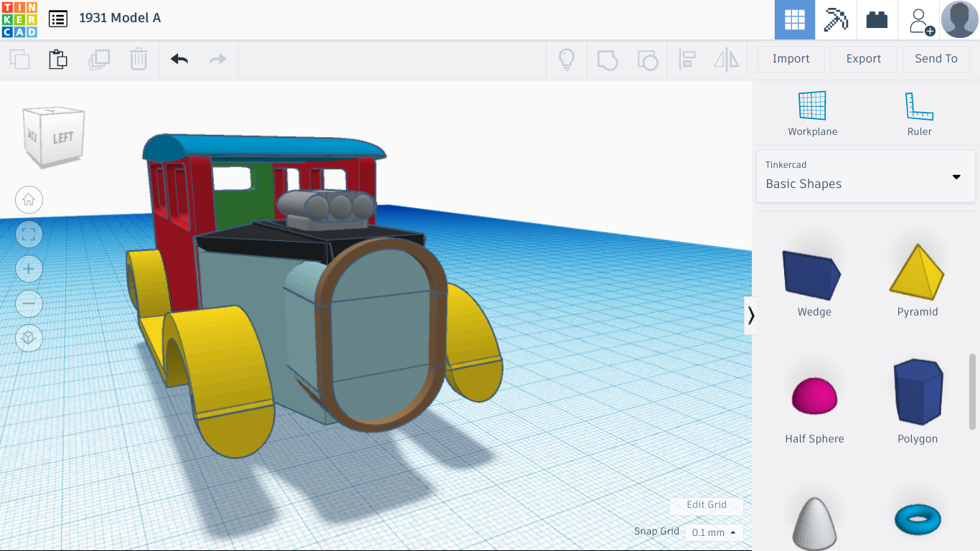Activate the Ruler tool
980x551 pixels.
coord(919,111)
